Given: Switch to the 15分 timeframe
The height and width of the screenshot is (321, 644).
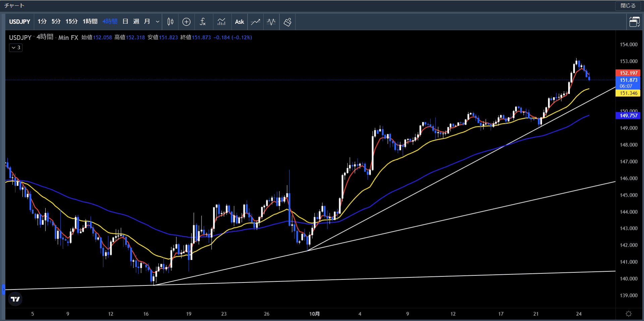Looking at the screenshot, I should tap(71, 21).
